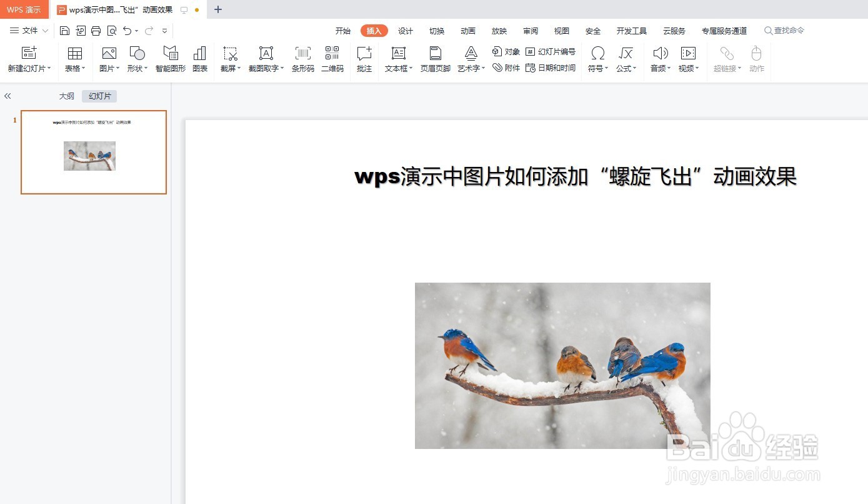Screen dimensions: 868x504
Task: Click the Redo arrow icon
Action: [x=149, y=31]
